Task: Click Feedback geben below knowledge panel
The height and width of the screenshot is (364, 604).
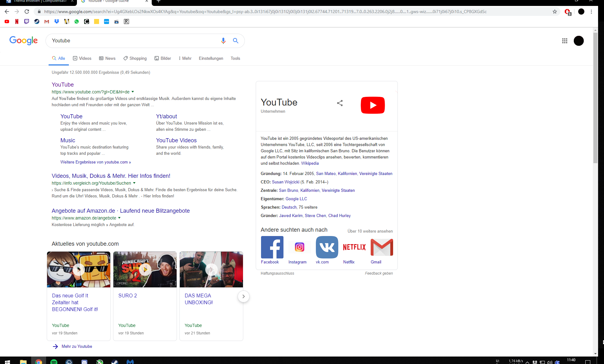Action: click(x=379, y=273)
